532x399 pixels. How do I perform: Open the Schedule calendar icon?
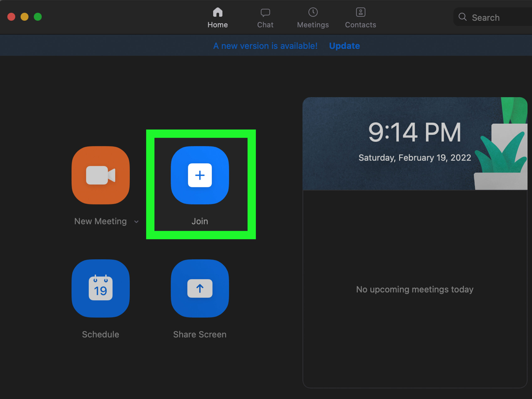[101, 288]
